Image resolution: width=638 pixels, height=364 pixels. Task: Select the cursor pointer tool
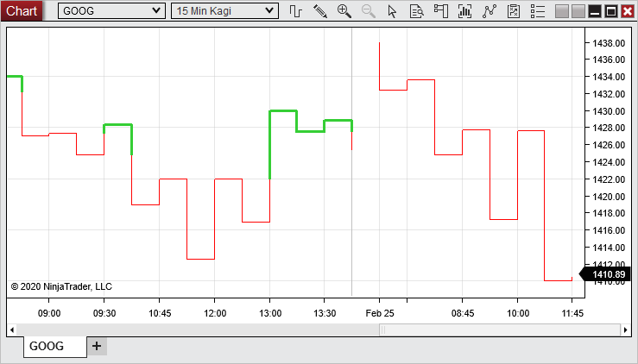393,11
